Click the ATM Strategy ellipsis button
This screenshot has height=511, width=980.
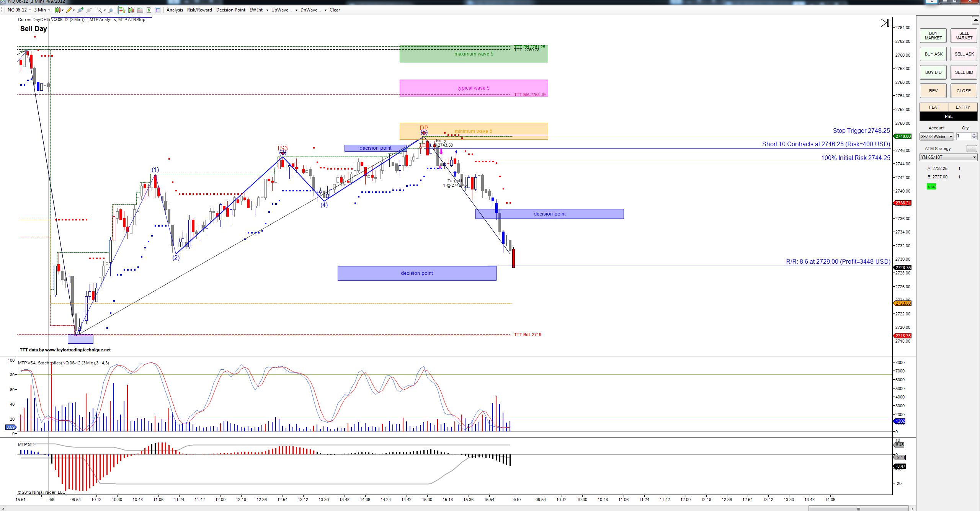tap(972, 149)
